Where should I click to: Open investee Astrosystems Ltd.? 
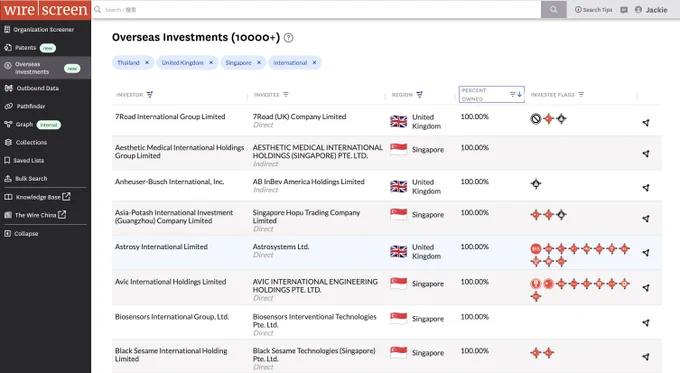pyautogui.click(x=281, y=247)
